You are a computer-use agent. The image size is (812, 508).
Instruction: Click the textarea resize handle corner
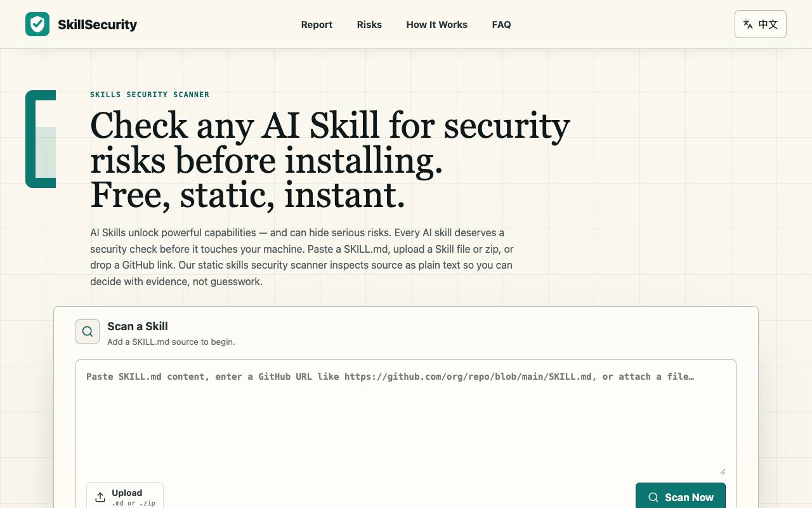click(722, 471)
